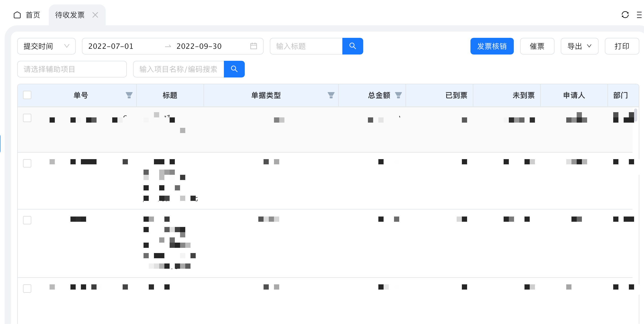Click the filter icon in 单据类型 column
Image resolution: width=644 pixels, height=324 pixels.
pyautogui.click(x=331, y=95)
